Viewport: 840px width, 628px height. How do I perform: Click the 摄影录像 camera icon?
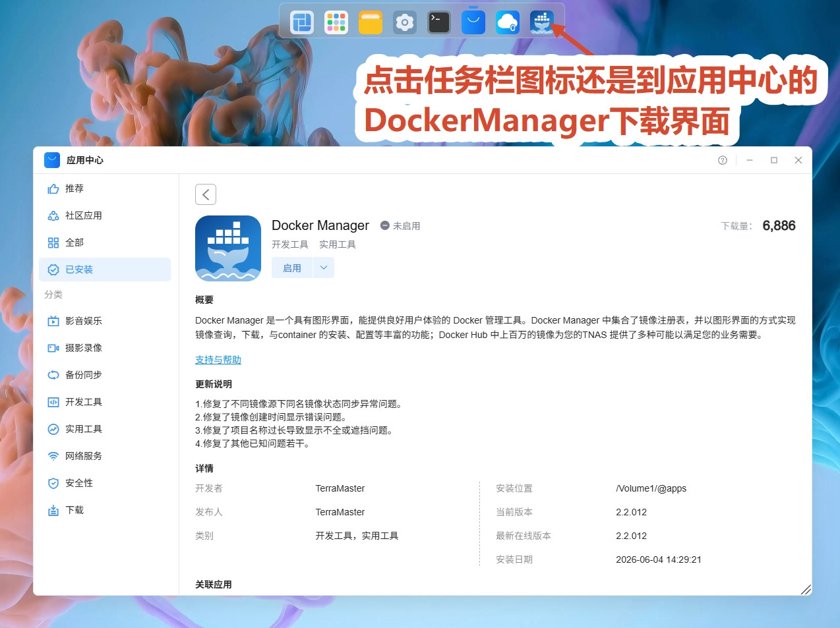pos(53,349)
